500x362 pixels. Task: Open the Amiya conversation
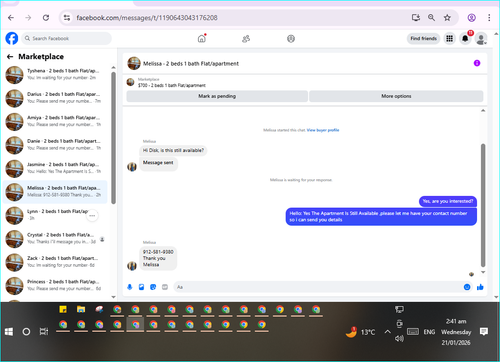point(56,121)
